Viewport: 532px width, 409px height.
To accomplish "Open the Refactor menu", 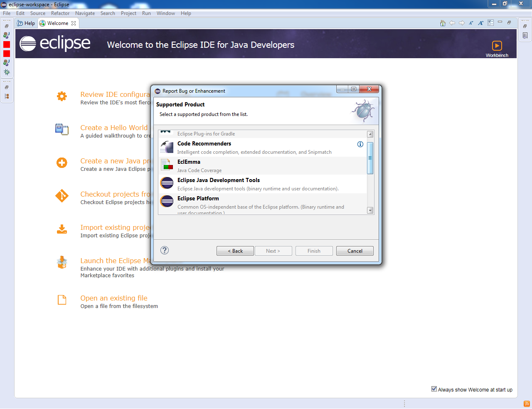I will pos(60,13).
